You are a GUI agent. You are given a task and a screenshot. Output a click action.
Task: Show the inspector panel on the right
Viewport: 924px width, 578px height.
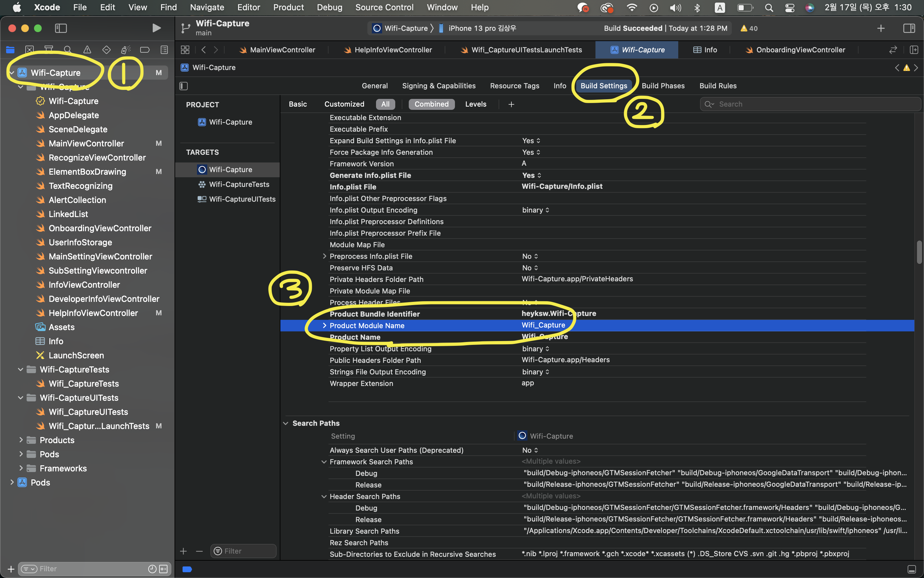pyautogui.click(x=909, y=28)
